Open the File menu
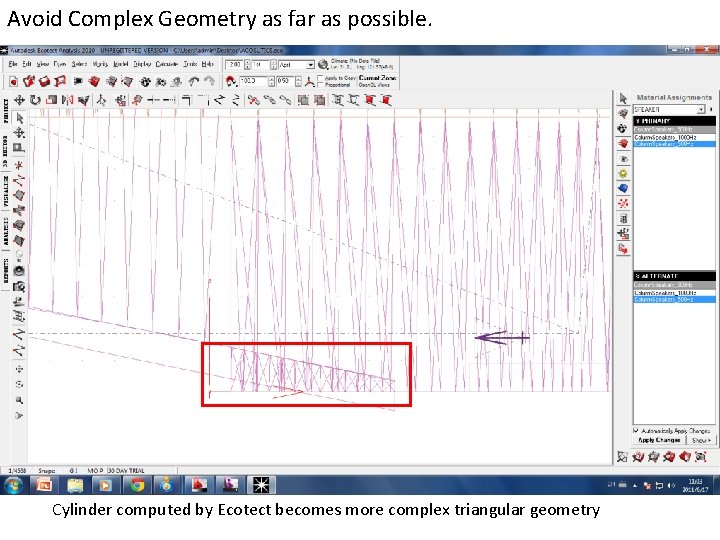 [x=13, y=64]
